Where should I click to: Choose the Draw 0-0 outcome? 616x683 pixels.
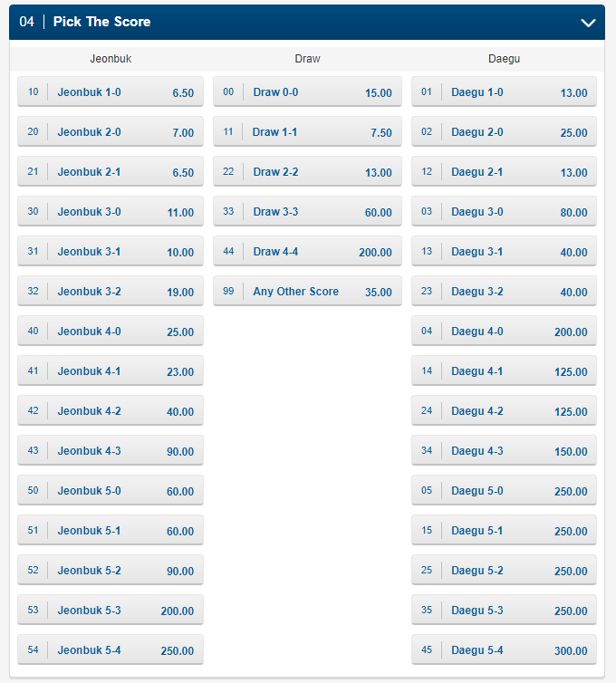pos(307,92)
